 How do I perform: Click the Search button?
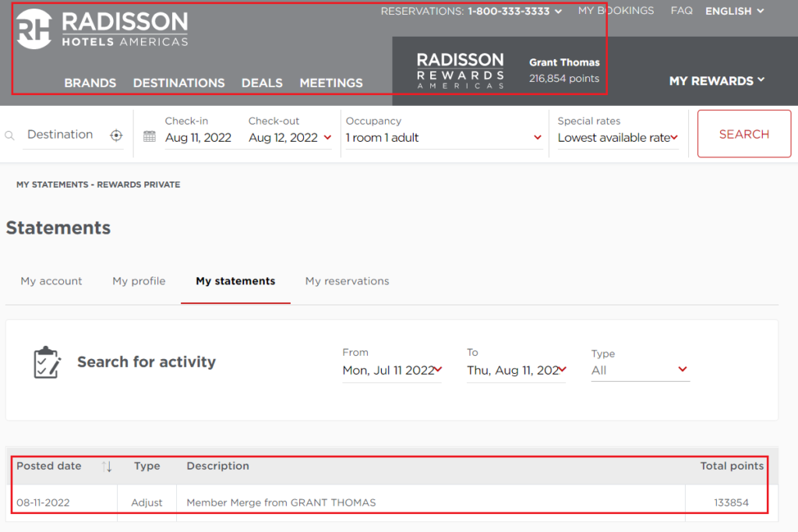pos(743,133)
